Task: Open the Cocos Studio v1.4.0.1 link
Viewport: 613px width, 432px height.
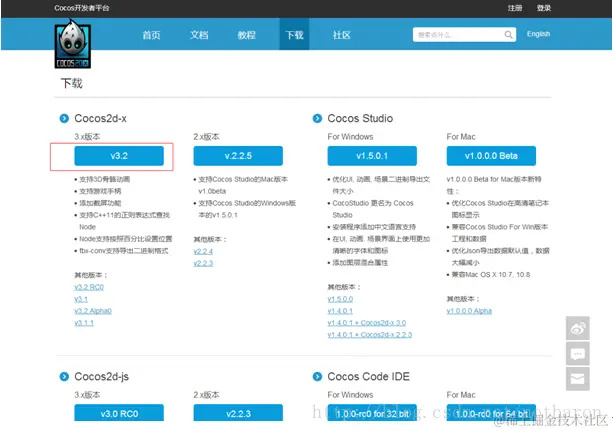Action: [340, 311]
